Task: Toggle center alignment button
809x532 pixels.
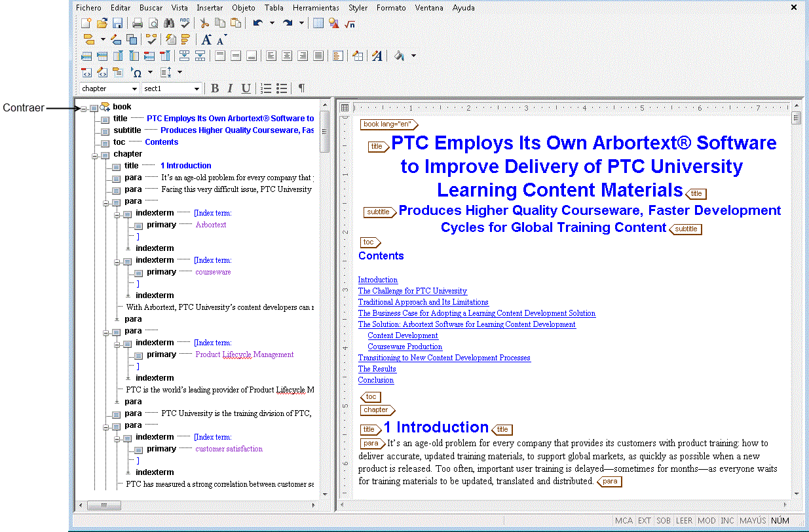Action: pyautogui.click(x=286, y=56)
